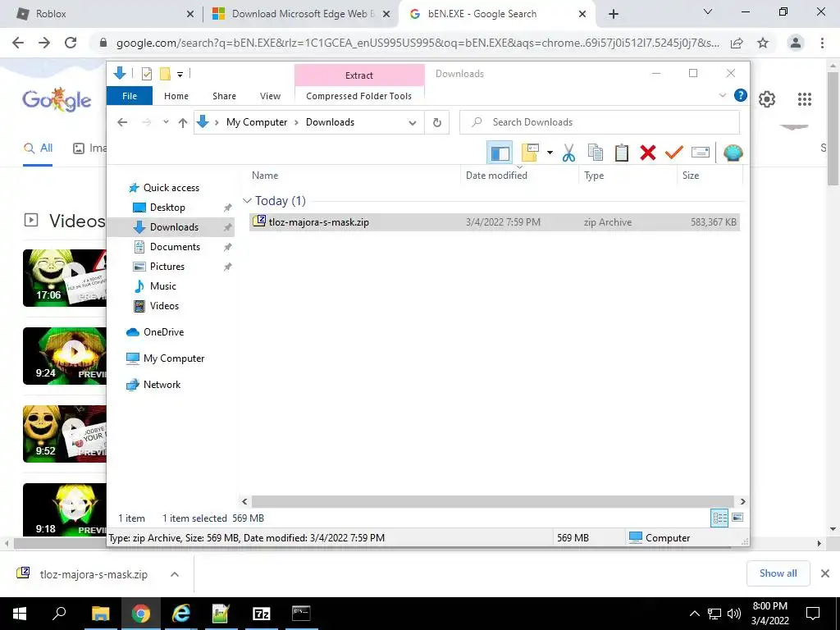
Task: Select Quick access in navigation pane
Action: click(171, 188)
